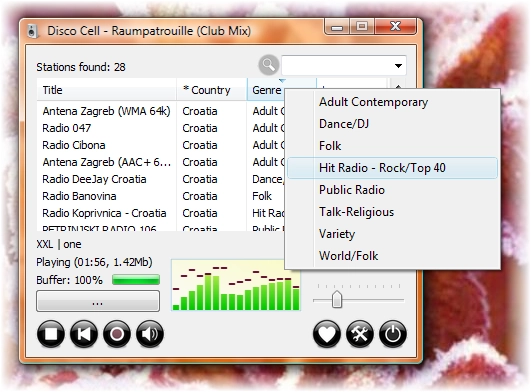Click the XXL | one track text
This screenshot has height=392, width=531.
59,244
